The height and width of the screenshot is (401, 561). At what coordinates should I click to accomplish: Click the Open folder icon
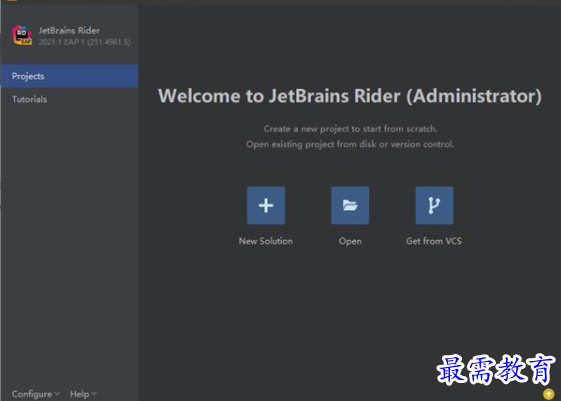[x=350, y=205]
